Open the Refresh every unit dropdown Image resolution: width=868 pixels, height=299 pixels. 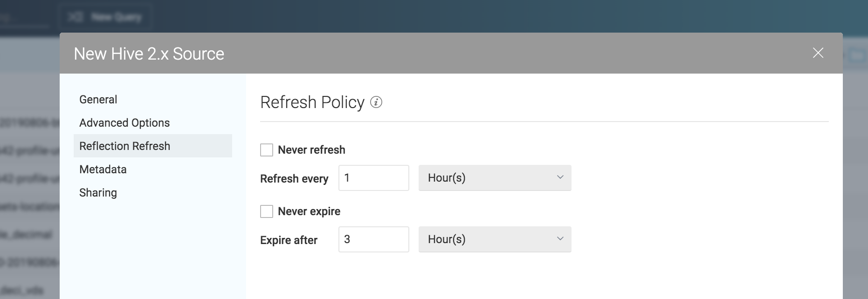[x=495, y=178]
